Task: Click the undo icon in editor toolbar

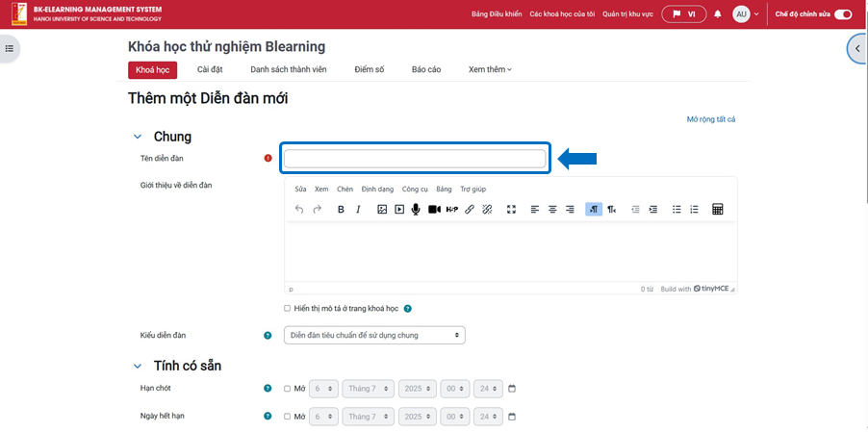Action: 299,209
